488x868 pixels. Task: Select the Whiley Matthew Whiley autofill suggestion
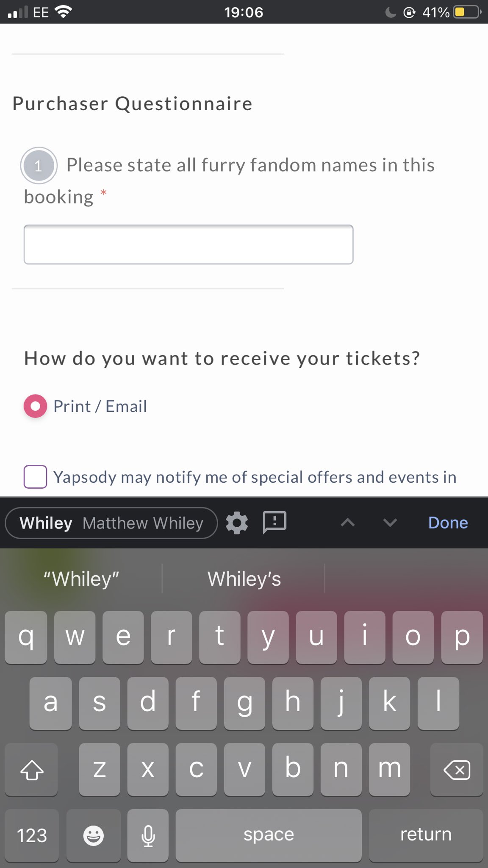click(x=111, y=523)
